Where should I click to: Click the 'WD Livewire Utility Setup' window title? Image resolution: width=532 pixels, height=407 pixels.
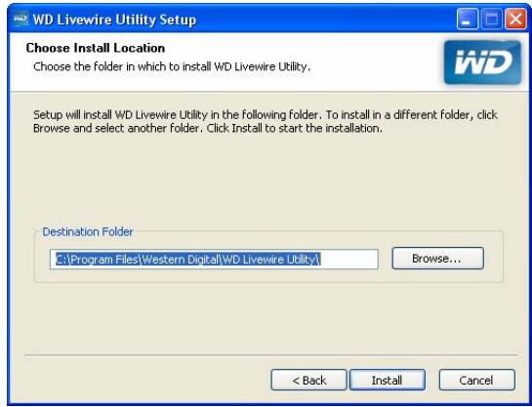[114, 20]
